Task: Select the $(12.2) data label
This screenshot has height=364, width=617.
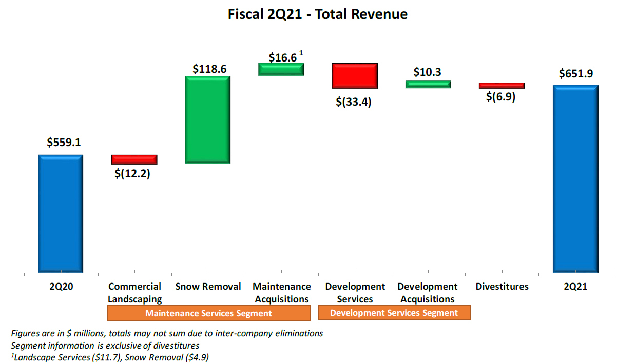Action: (x=132, y=174)
